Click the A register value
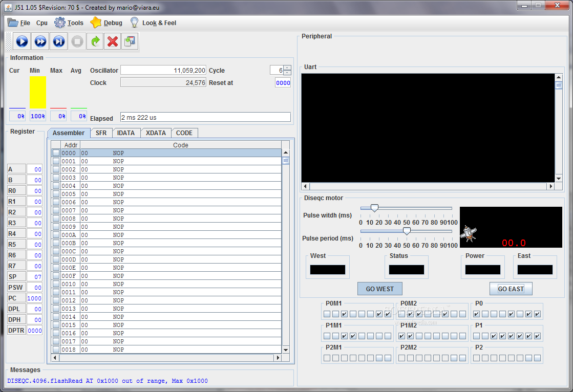The image size is (573, 392). (34, 169)
